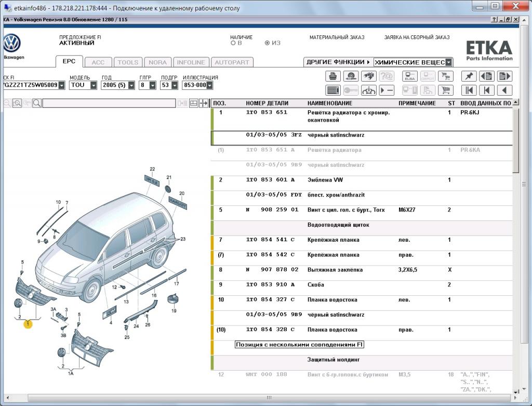Click the НАИМЕНОВАНИЕ column header
The image size is (532, 406).
tap(330, 103)
